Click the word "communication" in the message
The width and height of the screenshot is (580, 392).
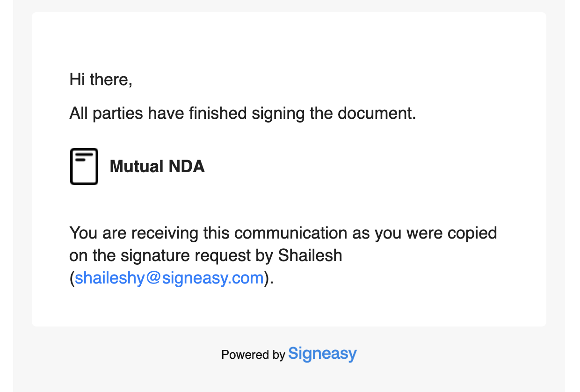click(x=291, y=233)
